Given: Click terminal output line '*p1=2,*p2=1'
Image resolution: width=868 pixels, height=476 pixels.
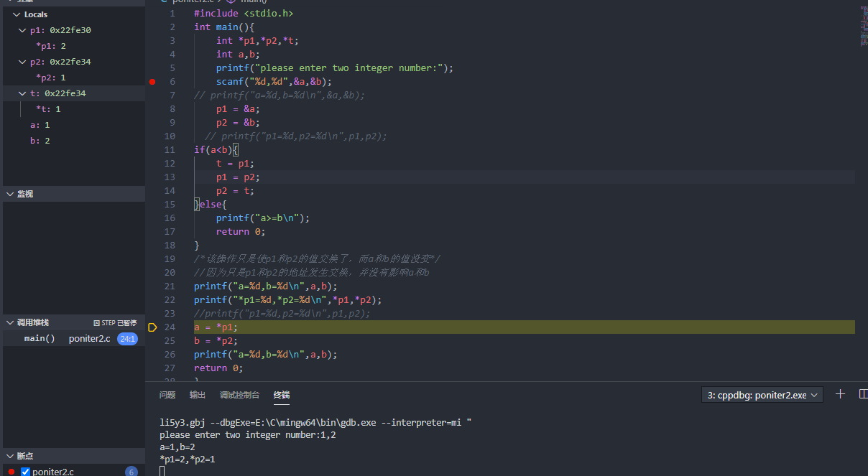Looking at the screenshot, I should tap(188, 459).
